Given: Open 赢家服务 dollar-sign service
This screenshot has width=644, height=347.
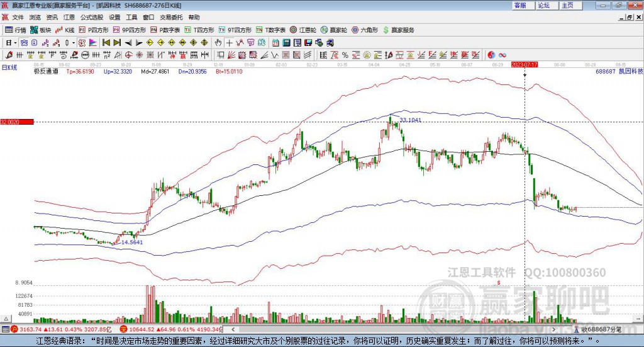Looking at the screenshot, I should pos(398,30).
